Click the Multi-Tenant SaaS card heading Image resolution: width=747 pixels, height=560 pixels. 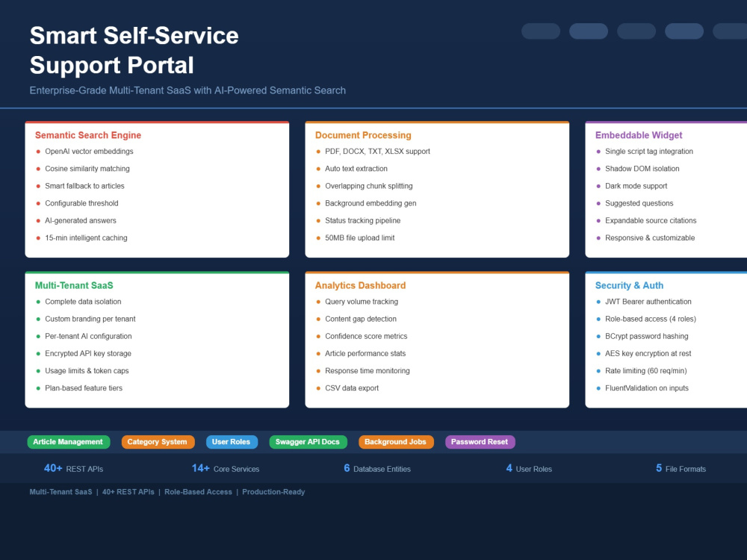(x=74, y=286)
